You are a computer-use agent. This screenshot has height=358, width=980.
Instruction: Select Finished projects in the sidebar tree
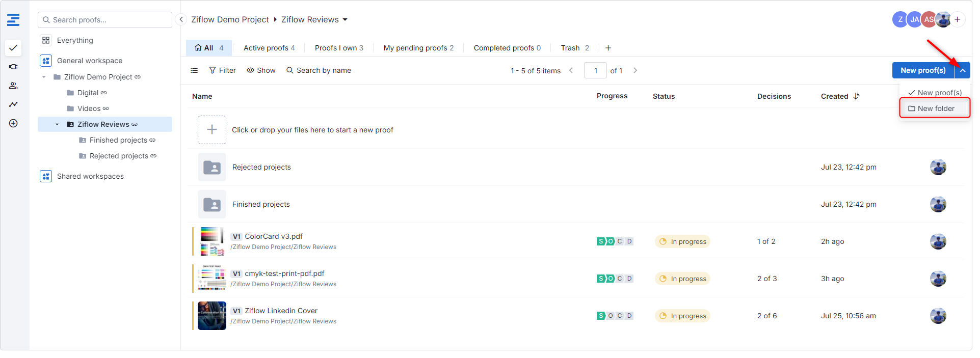pos(118,140)
